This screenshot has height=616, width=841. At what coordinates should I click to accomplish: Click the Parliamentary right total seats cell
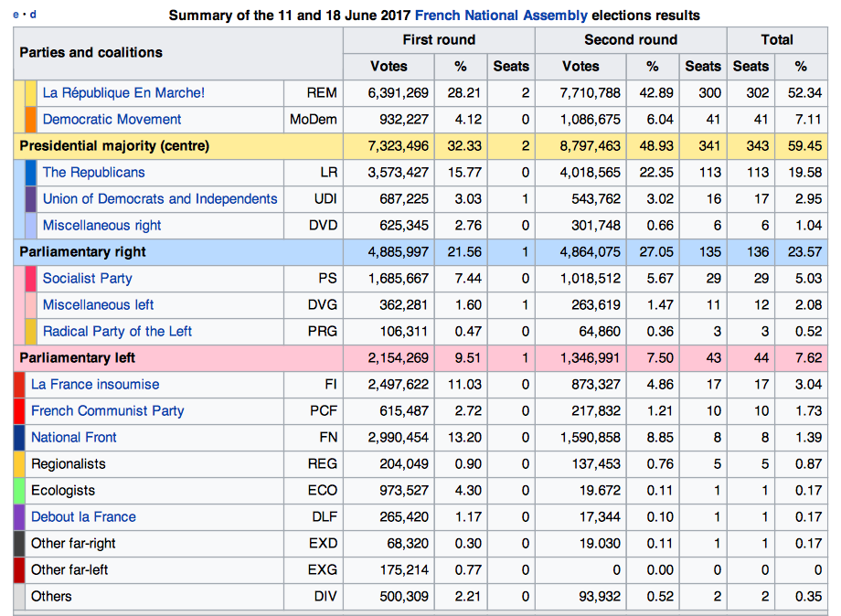tap(751, 251)
